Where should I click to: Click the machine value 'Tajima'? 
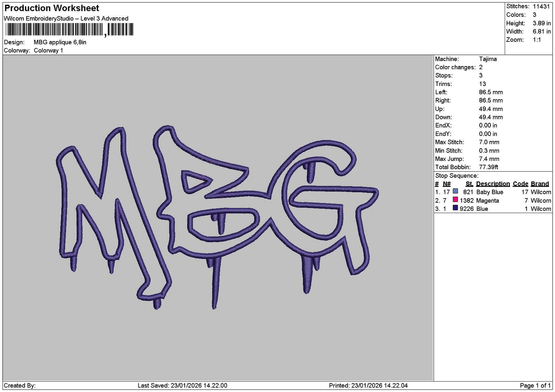tap(488, 59)
